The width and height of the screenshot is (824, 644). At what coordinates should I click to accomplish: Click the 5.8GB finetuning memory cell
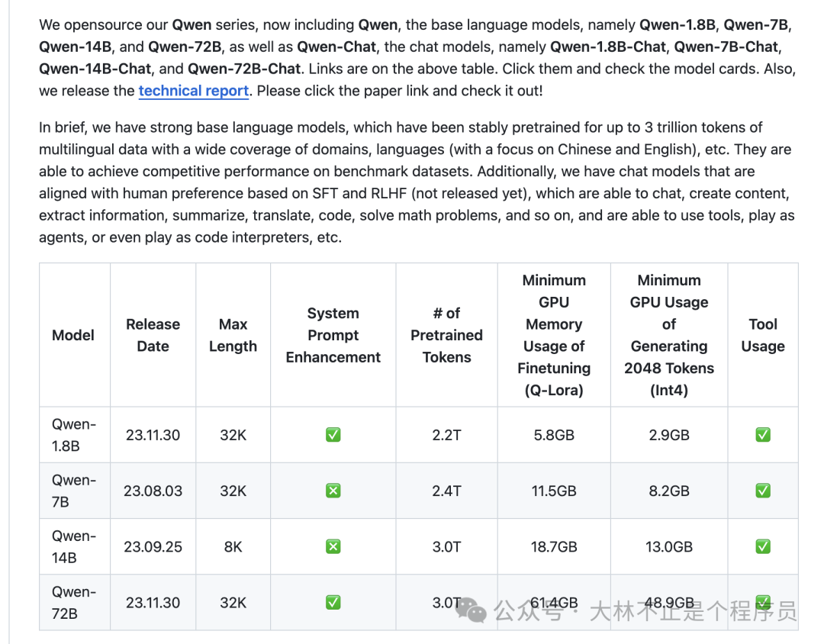point(554,435)
